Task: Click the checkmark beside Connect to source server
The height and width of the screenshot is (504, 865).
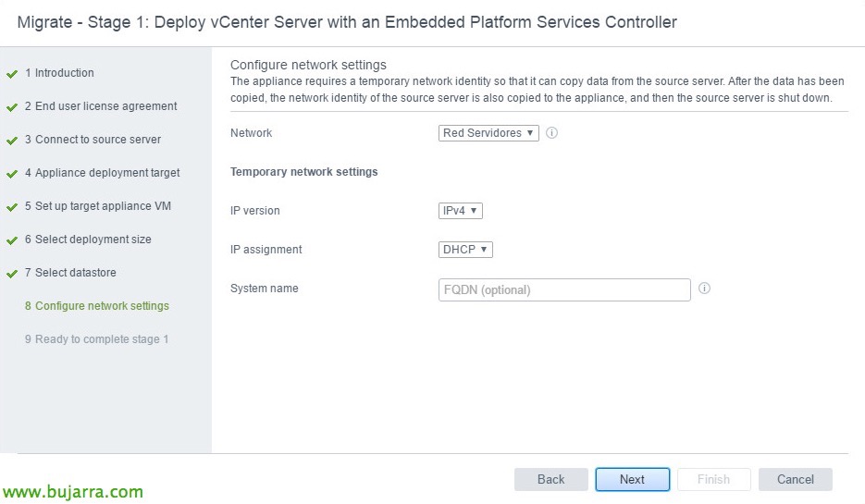Action: pyautogui.click(x=12, y=141)
